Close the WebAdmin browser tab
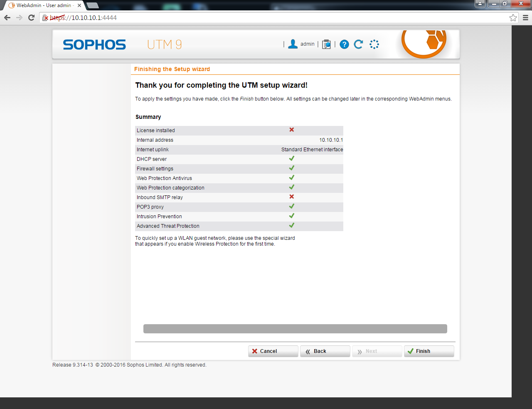The image size is (532, 409). coord(79,5)
